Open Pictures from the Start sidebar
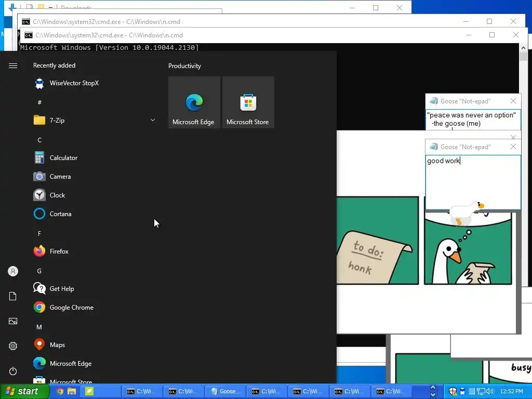Viewport: 532px width, 399px height. pyautogui.click(x=13, y=321)
